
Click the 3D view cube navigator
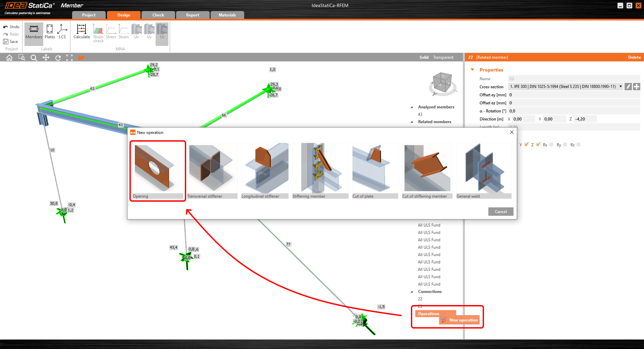442,83
